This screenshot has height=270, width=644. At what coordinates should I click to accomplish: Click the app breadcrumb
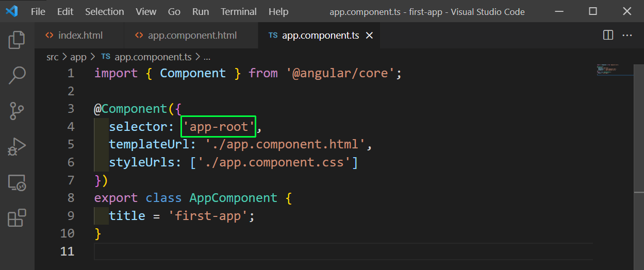(78, 57)
